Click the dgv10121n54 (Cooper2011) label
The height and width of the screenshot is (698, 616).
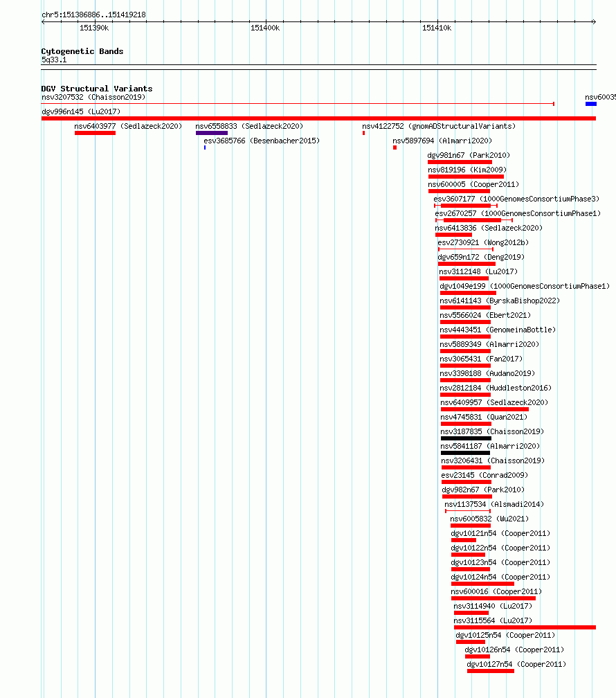(500, 533)
